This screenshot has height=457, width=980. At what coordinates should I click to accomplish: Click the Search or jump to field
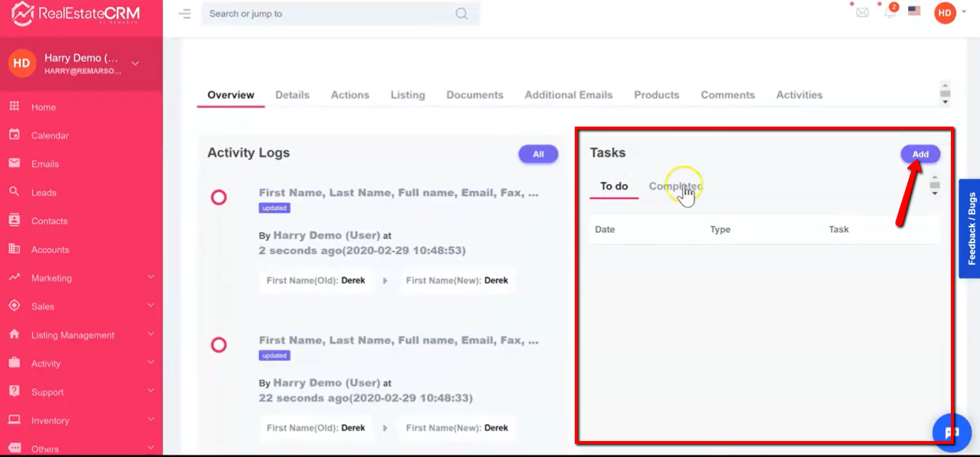(x=327, y=14)
